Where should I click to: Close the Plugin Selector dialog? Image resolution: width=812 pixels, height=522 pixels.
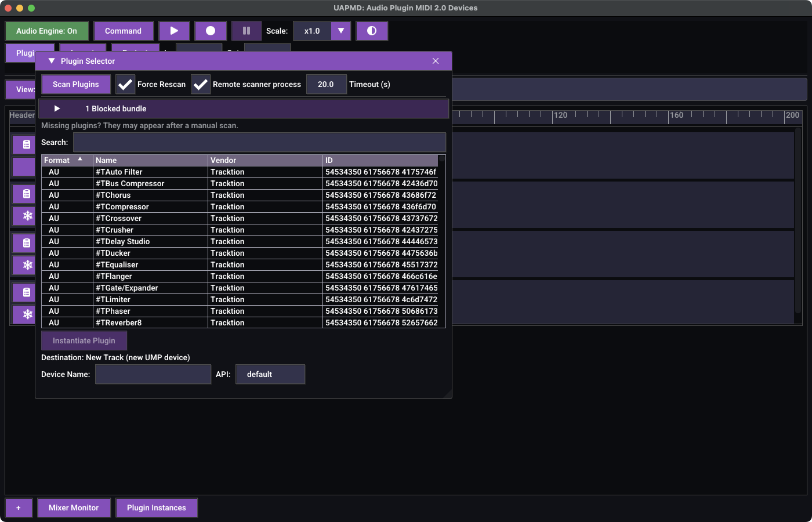coord(436,61)
